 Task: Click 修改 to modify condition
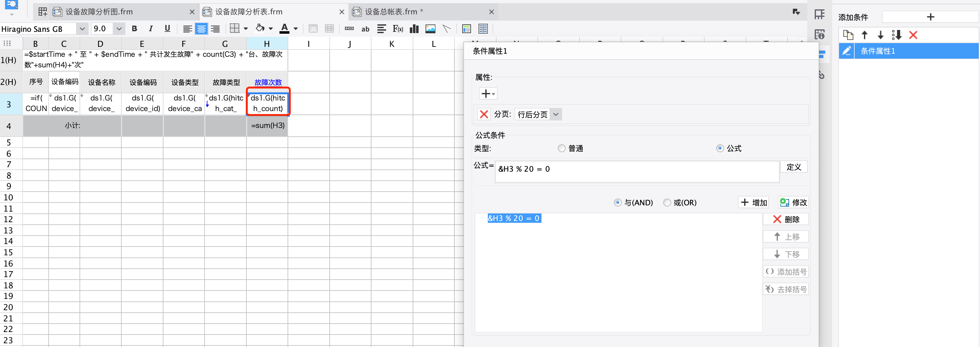pyautogui.click(x=793, y=203)
